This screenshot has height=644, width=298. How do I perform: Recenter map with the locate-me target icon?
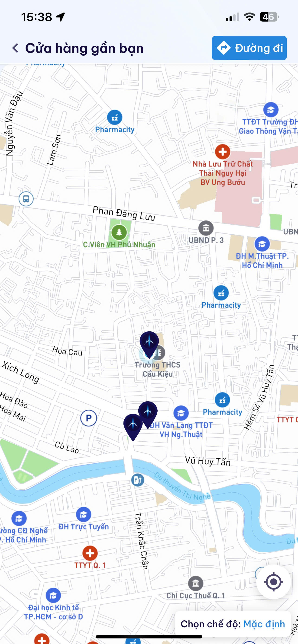[273, 582]
